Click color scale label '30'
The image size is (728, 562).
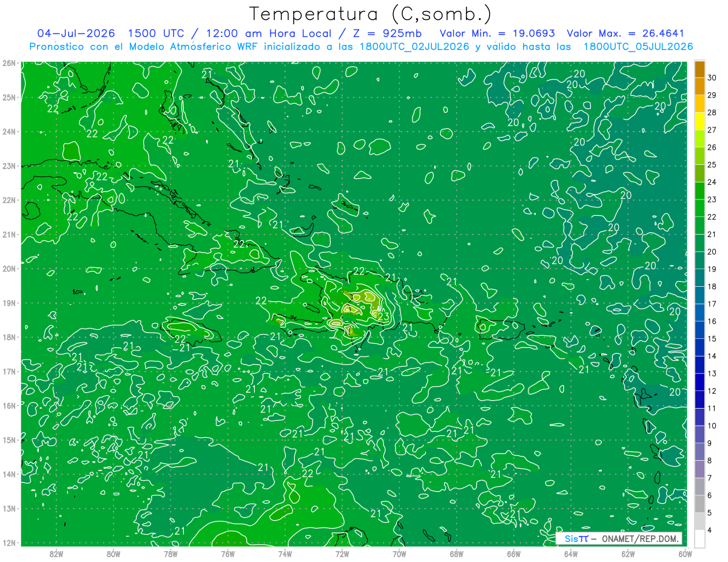pyautogui.click(x=712, y=77)
